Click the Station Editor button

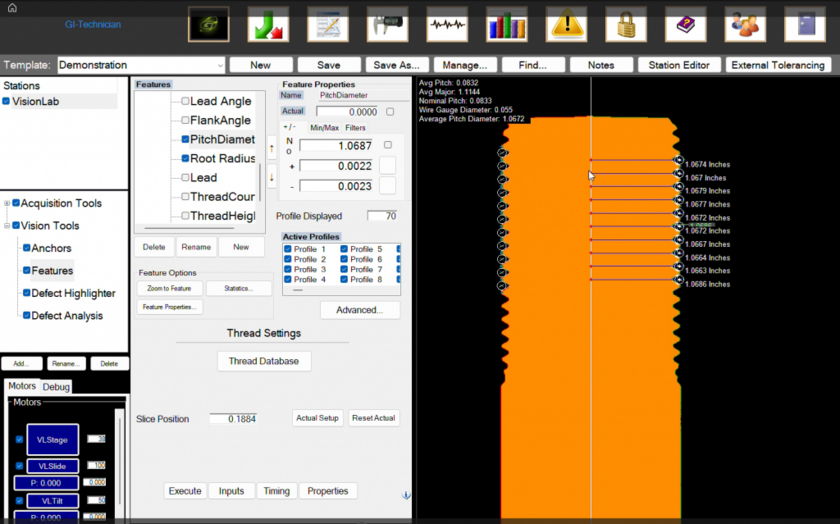pyautogui.click(x=679, y=65)
